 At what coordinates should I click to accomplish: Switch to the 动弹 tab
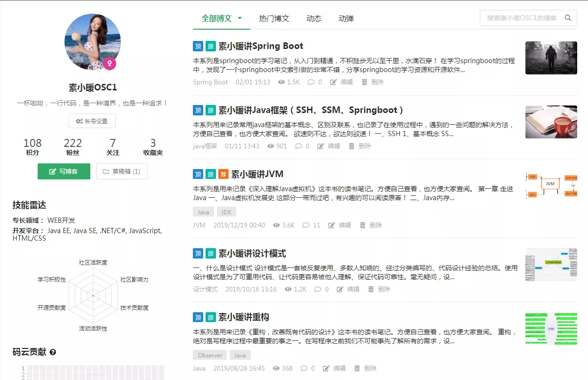346,18
